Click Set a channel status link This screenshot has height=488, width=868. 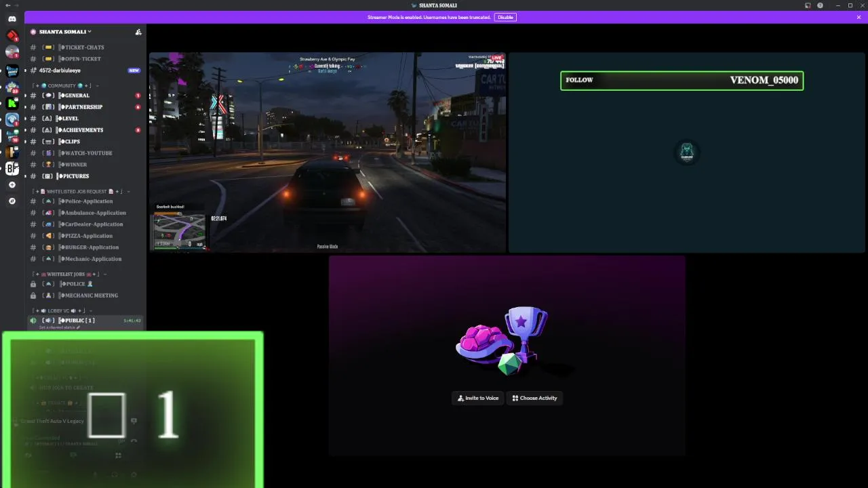click(59, 327)
